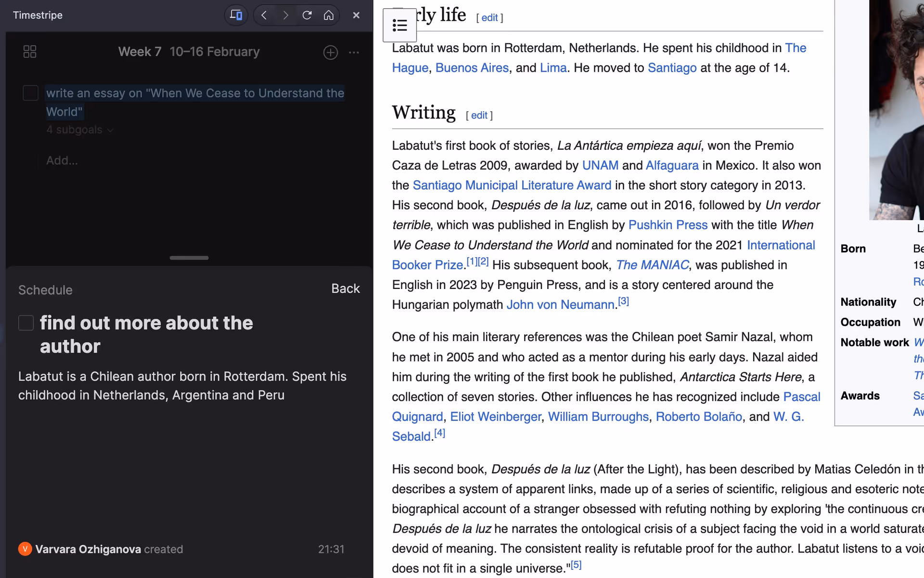Follow the Pushkin Press link
Viewport: 924px width, 578px height.
[x=668, y=225]
